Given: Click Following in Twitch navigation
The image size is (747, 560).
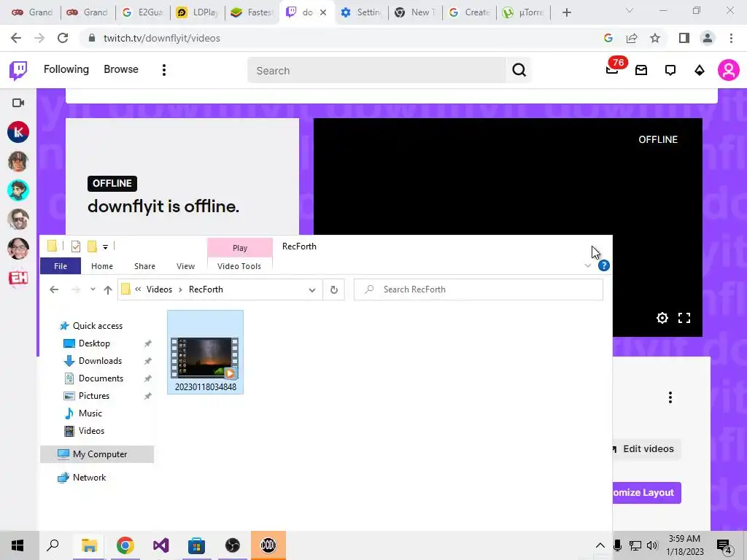Looking at the screenshot, I should (x=66, y=69).
